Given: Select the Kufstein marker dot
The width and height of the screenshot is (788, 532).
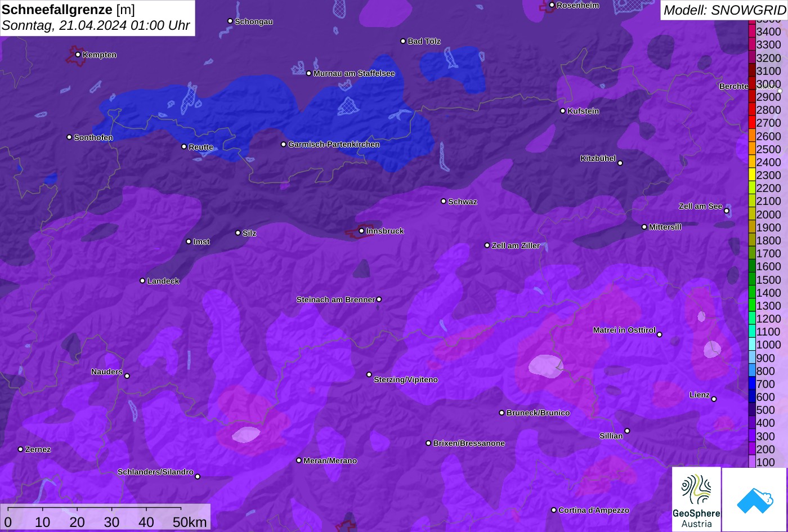Looking at the screenshot, I should (x=563, y=111).
